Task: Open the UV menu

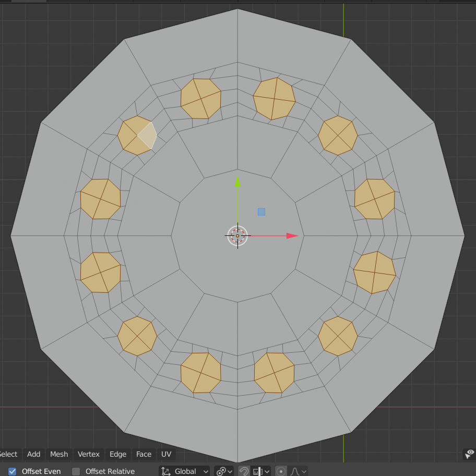Action: tap(166, 454)
